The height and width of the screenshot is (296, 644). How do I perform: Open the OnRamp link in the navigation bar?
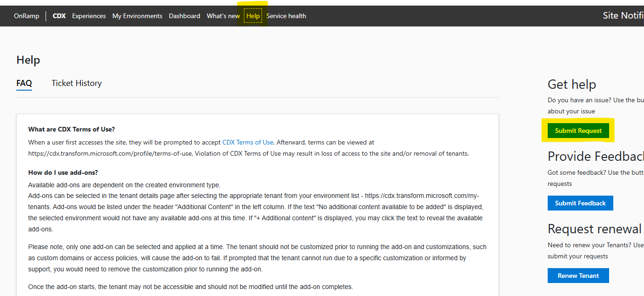coord(27,16)
